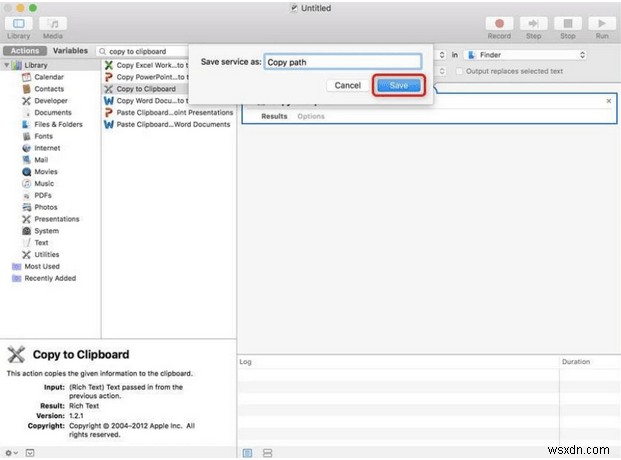The image size is (621, 460).
Task: Show the Options tab of the action
Action: tap(311, 116)
